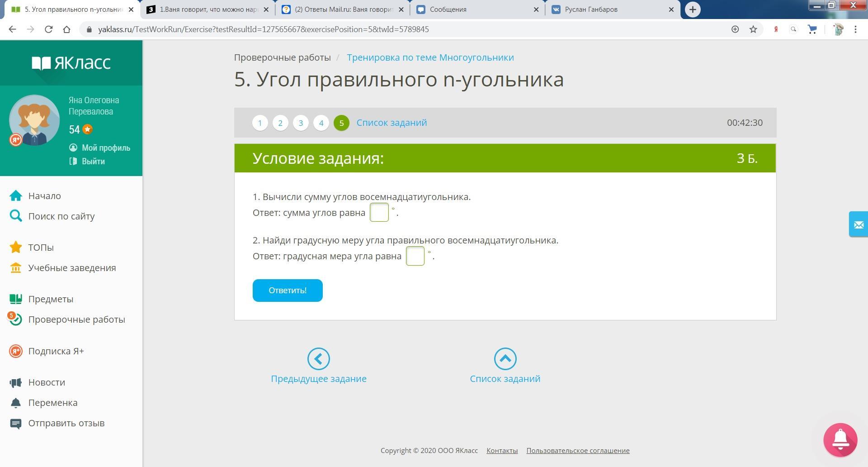Click the up arrow task list circle icon
The height and width of the screenshot is (467, 868).
pyautogui.click(x=505, y=359)
